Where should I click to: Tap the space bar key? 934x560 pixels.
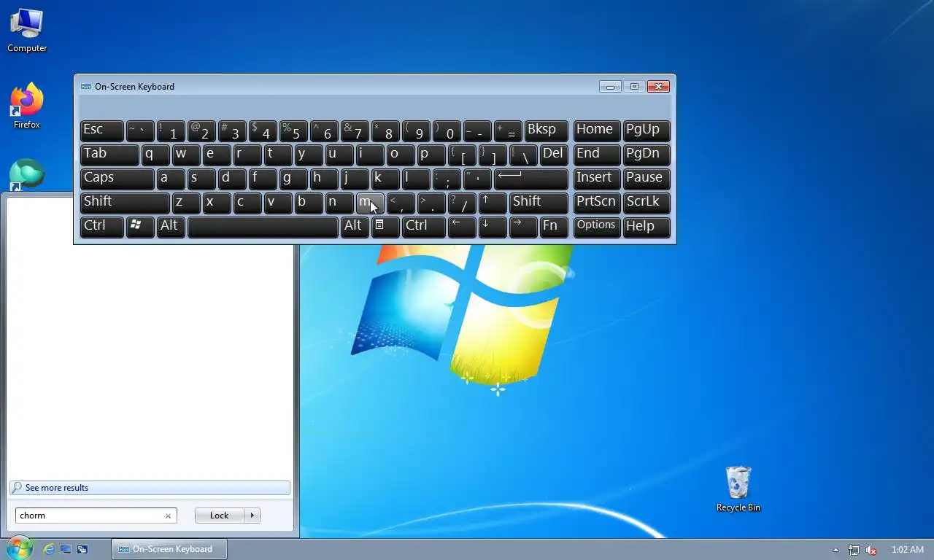coord(263,227)
